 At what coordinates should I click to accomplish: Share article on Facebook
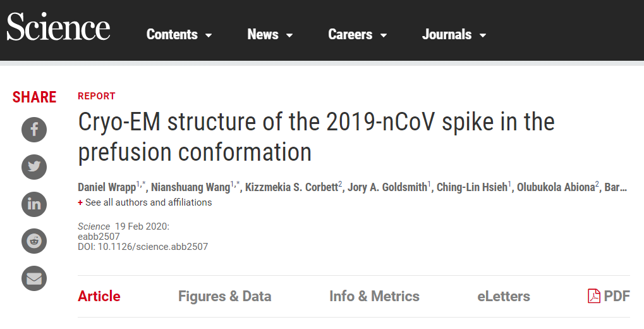pyautogui.click(x=34, y=130)
